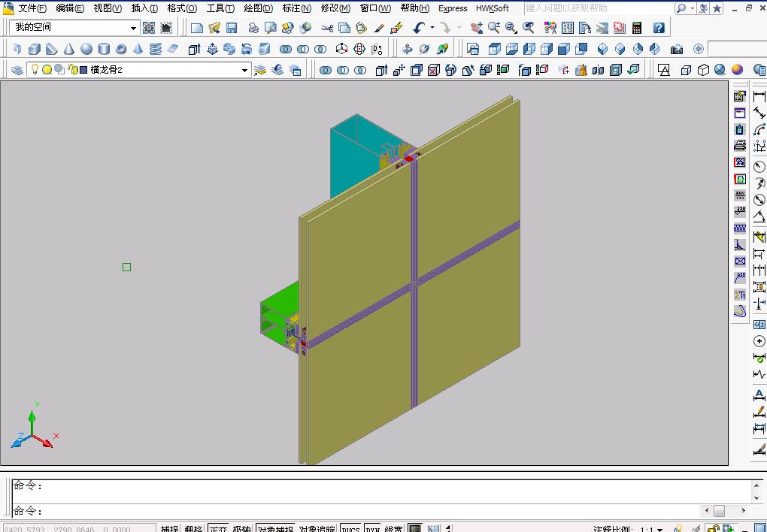Select the Cylinder solid tool
The height and width of the screenshot is (532, 767).
coord(104,49)
